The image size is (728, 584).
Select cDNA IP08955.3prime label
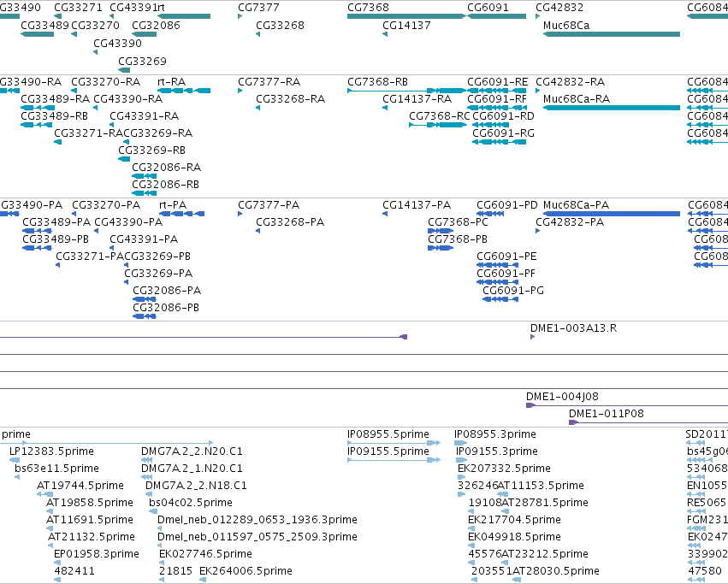pyautogui.click(x=495, y=434)
